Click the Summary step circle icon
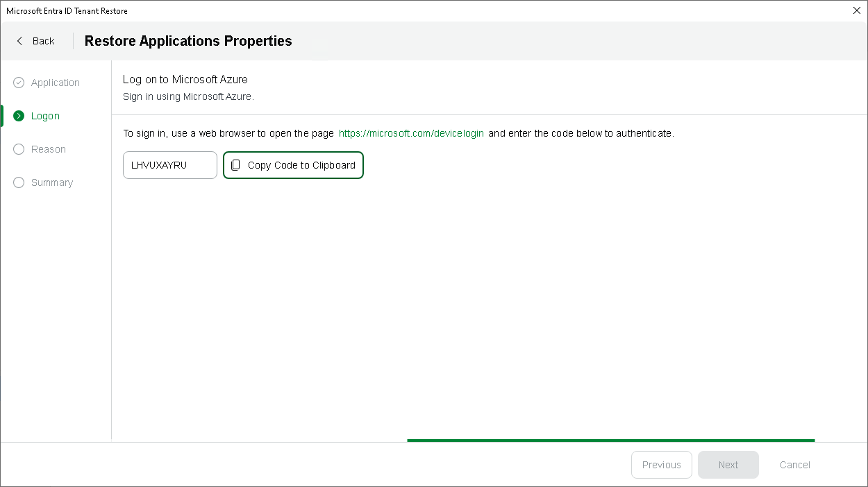 click(19, 182)
